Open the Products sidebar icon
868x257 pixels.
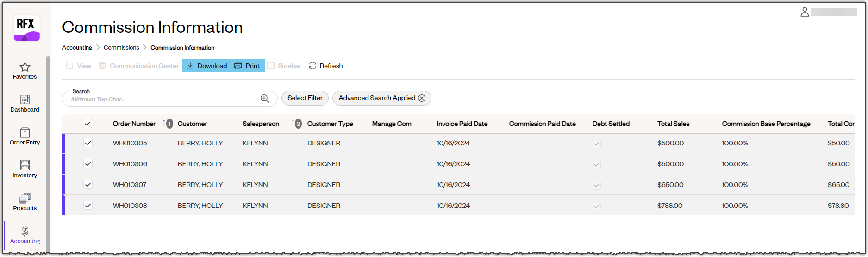(x=25, y=198)
